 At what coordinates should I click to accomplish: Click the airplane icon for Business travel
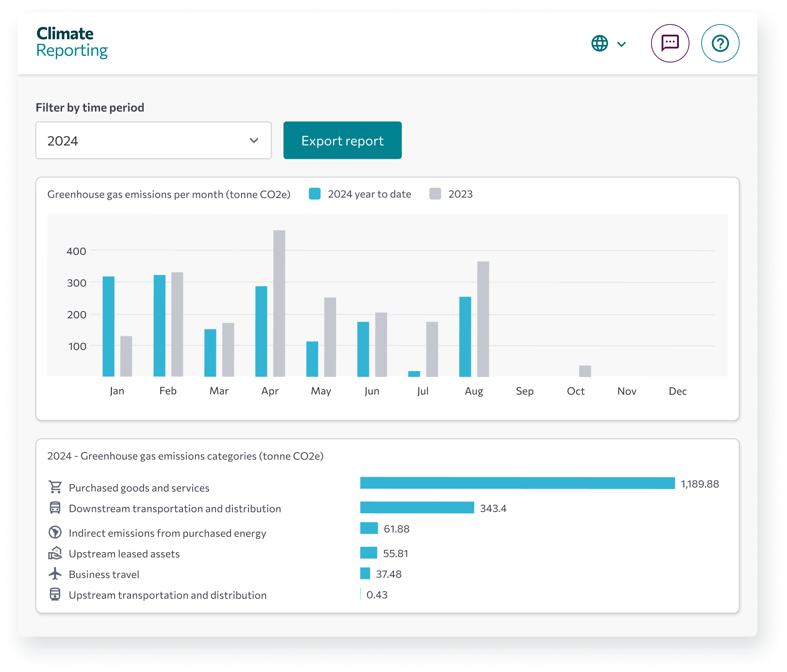55,574
